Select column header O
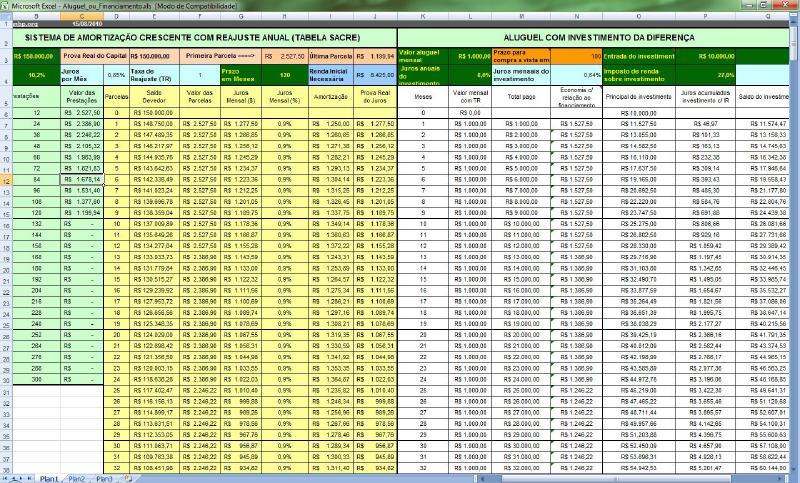 (x=639, y=16)
